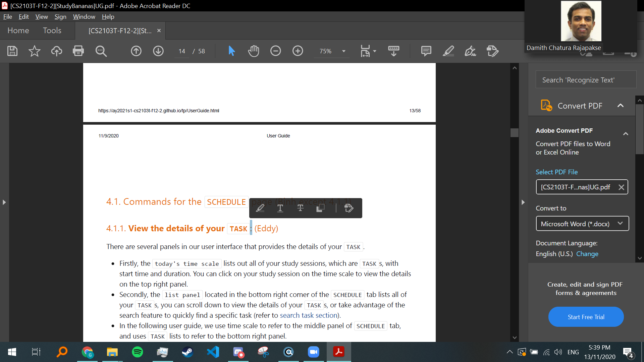Click the zoom out minus icon
The image size is (644, 362).
pos(275,51)
